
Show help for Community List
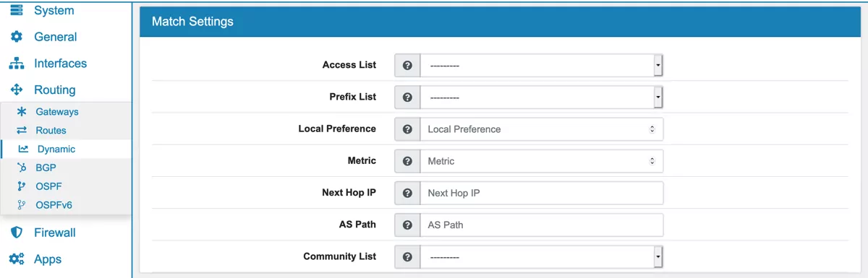point(407,256)
